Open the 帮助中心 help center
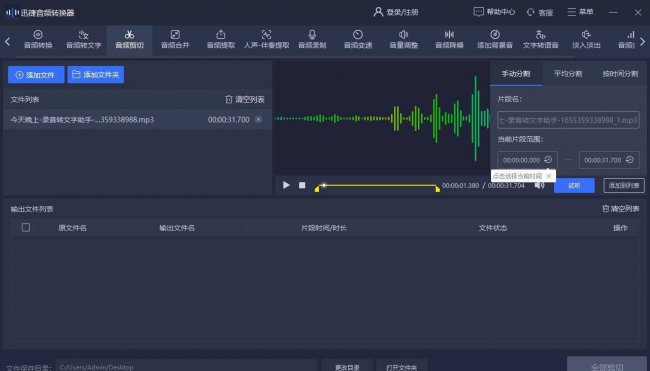 click(494, 12)
